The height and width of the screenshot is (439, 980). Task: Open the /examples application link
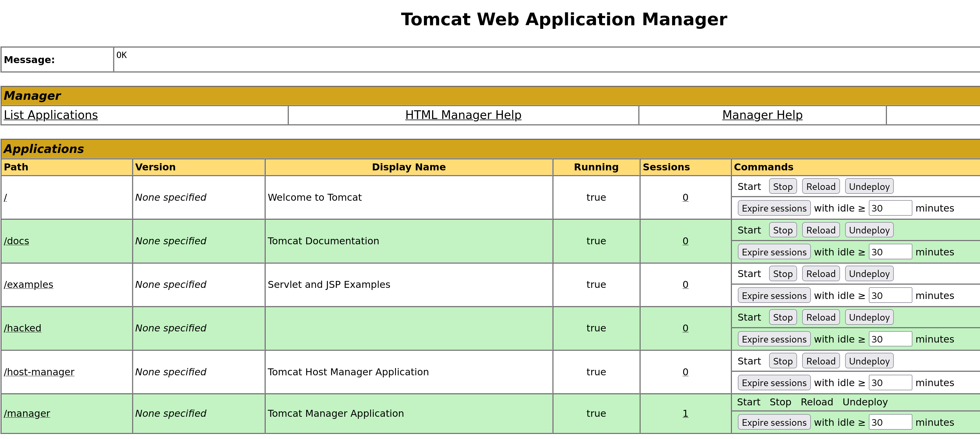[x=29, y=285]
